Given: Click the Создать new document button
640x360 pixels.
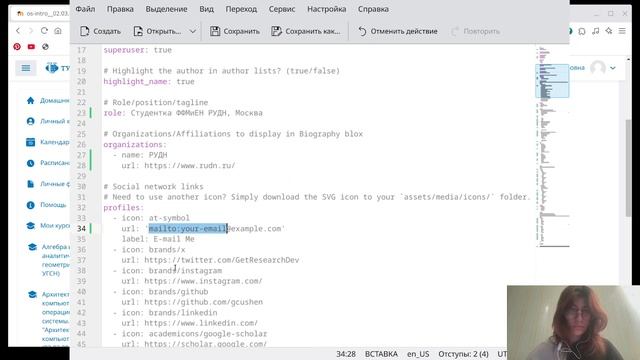Looking at the screenshot, I should coord(100,31).
